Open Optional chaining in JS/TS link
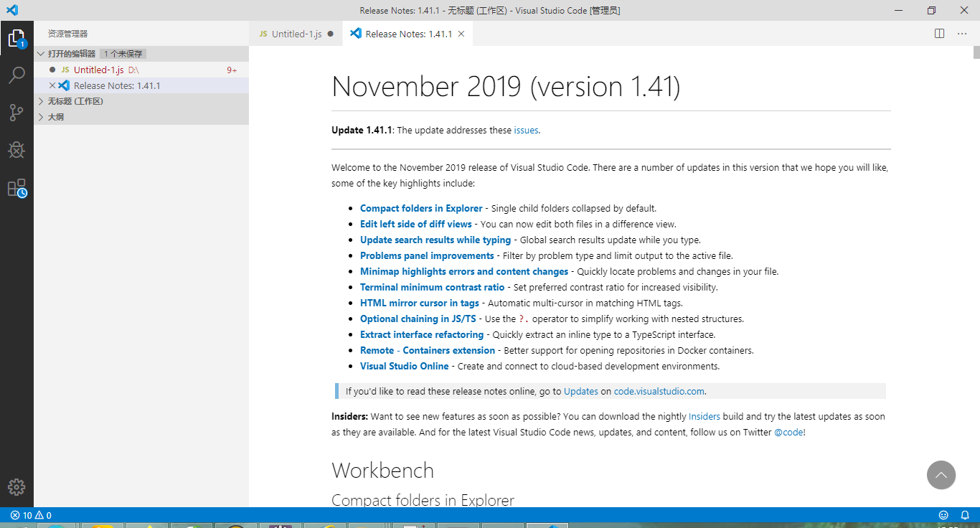The height and width of the screenshot is (528, 980). [418, 319]
